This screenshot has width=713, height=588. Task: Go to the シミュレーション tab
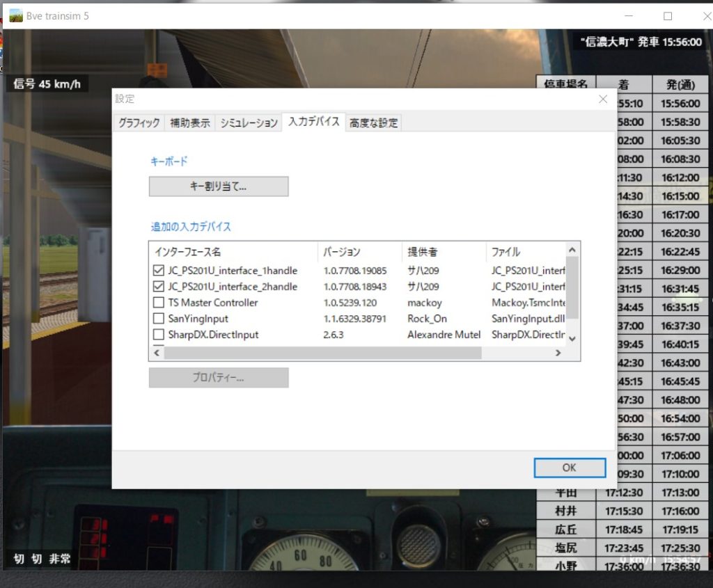tap(249, 123)
